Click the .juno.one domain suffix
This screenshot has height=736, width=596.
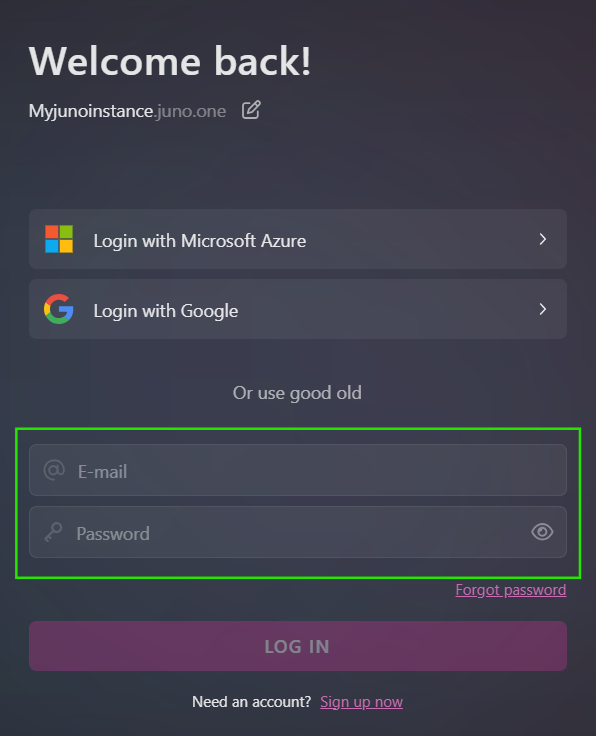point(190,111)
